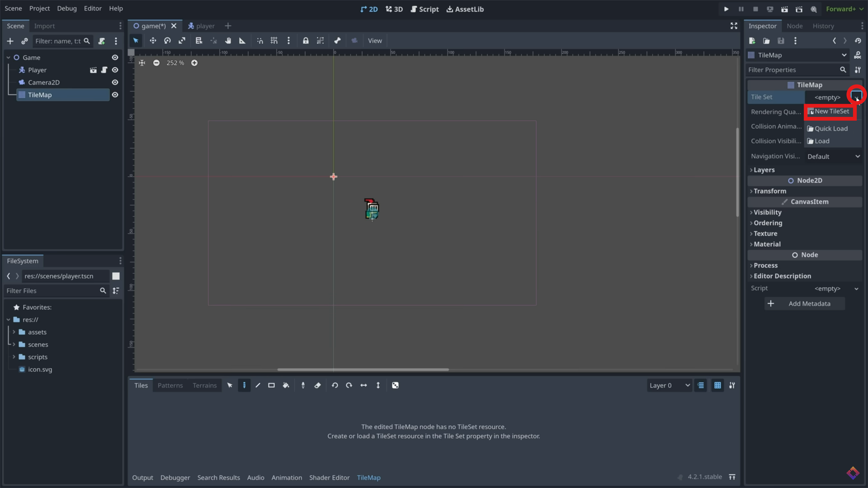Viewport: 868px width, 488px height.
Task: Select the Eraser tool in TileMap toolbar
Action: click(317, 385)
